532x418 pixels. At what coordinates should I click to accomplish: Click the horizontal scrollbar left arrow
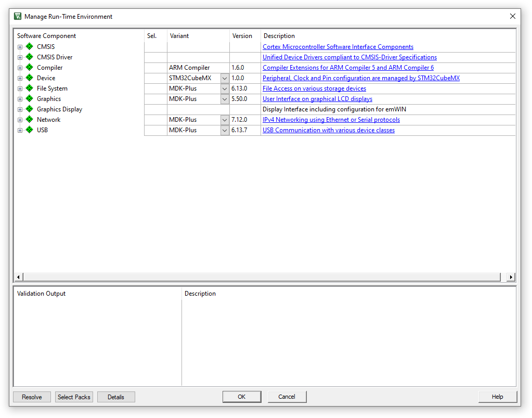click(18, 277)
